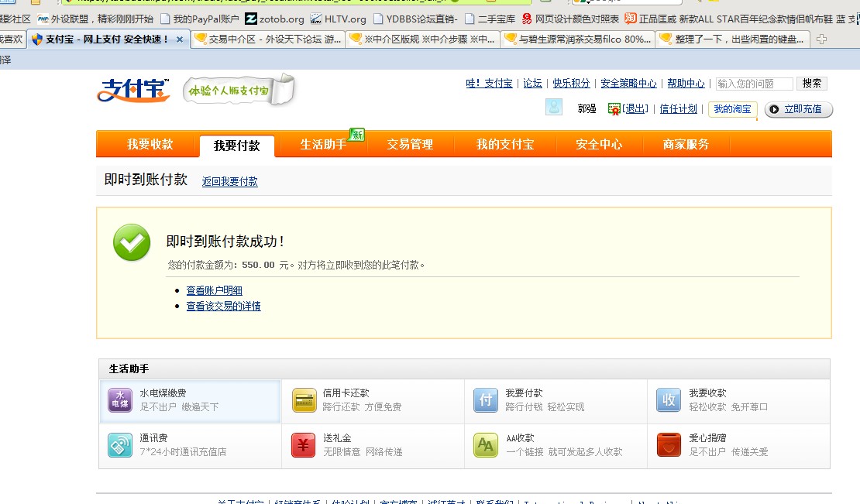The width and height of the screenshot is (860, 504).
Task: Focus the 输入您的问题 search field
Action: click(x=753, y=84)
